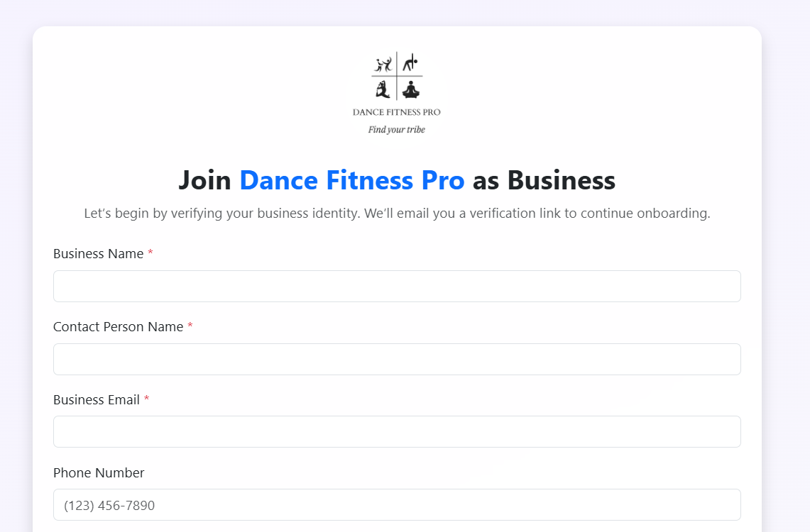Click the "DANCE FITNESS PRO" logo wordmark
The image size is (810, 532).
(396, 112)
